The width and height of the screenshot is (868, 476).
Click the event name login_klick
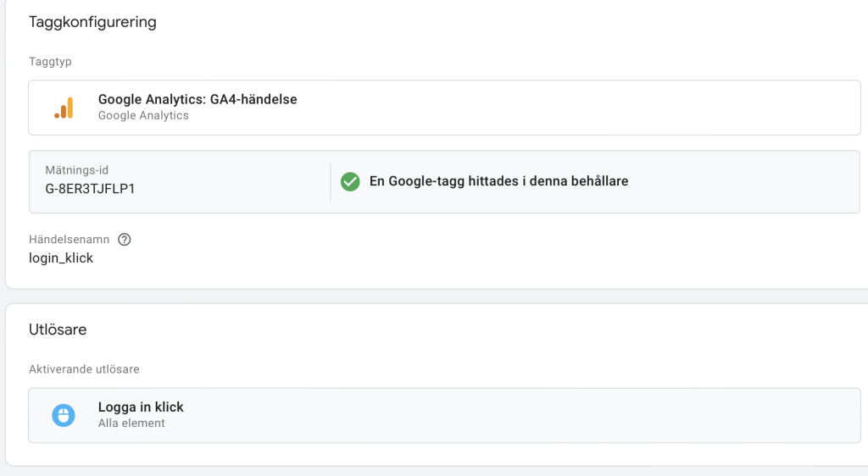coord(61,258)
